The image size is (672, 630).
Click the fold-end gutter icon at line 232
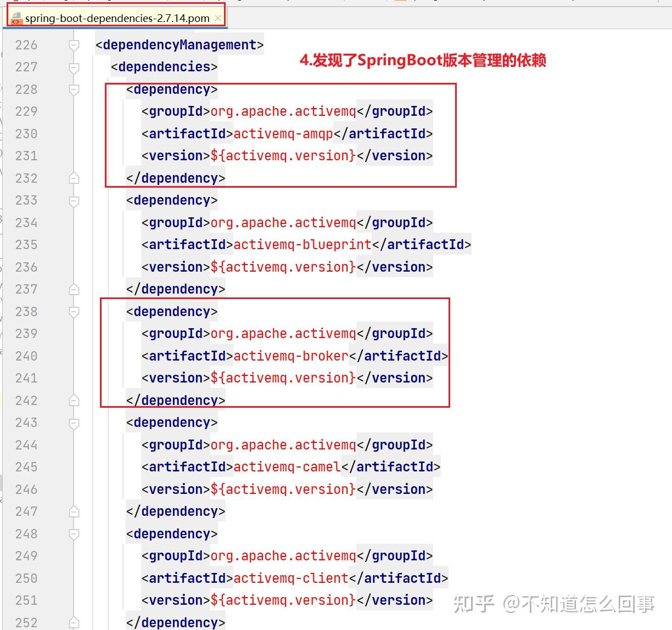(x=74, y=178)
